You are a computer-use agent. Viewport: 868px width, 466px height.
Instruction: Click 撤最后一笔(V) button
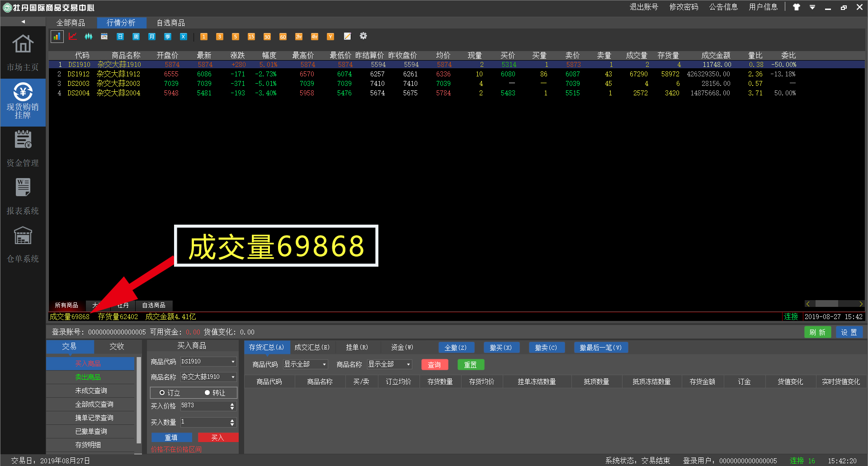click(601, 348)
